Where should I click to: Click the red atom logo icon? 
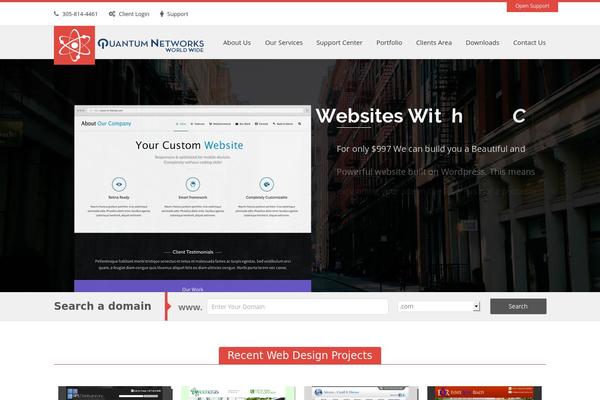pyautogui.click(x=75, y=45)
